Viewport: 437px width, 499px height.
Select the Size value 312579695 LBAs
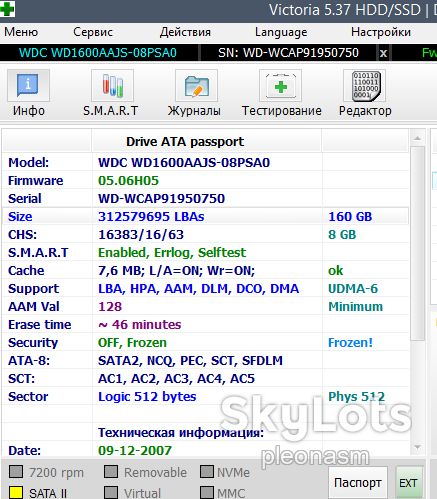151,217
